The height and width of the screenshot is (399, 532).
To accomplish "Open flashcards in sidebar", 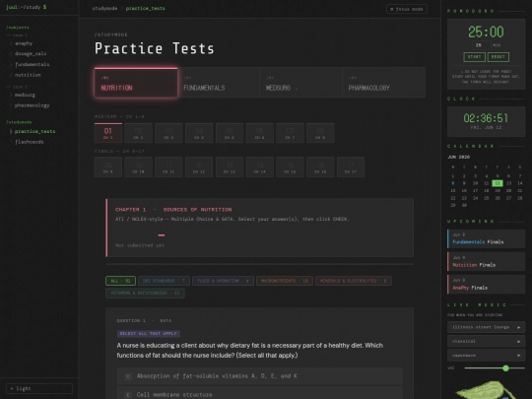I will coord(30,142).
